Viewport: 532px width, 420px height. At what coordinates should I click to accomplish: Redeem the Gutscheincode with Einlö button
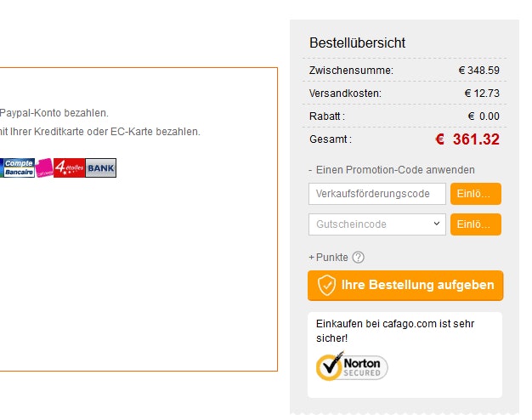pyautogui.click(x=476, y=224)
